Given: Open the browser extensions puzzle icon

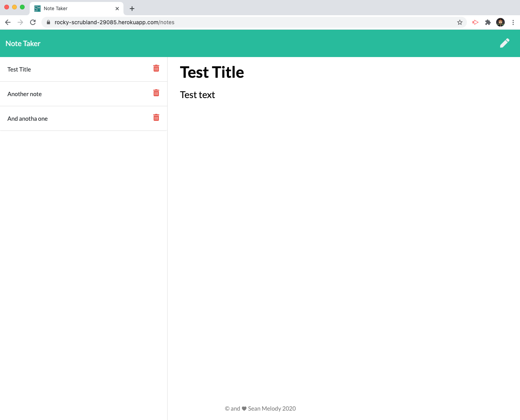Looking at the screenshot, I should [488, 22].
